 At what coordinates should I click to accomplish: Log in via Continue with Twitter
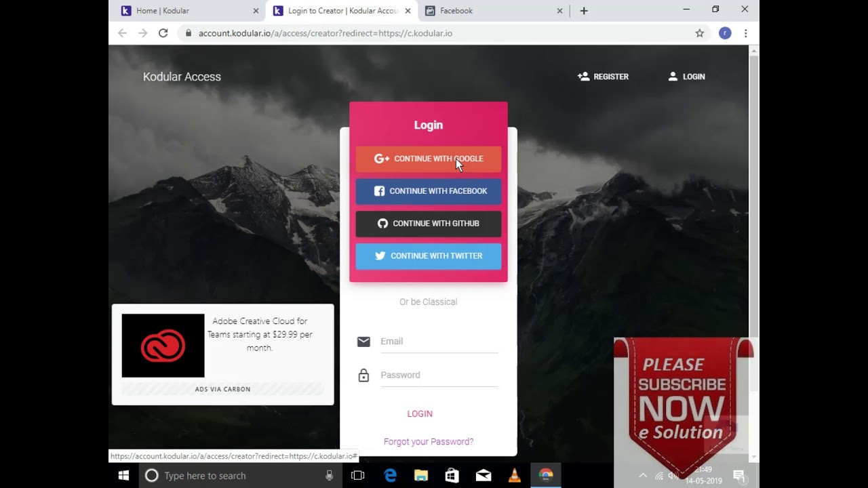click(x=429, y=256)
